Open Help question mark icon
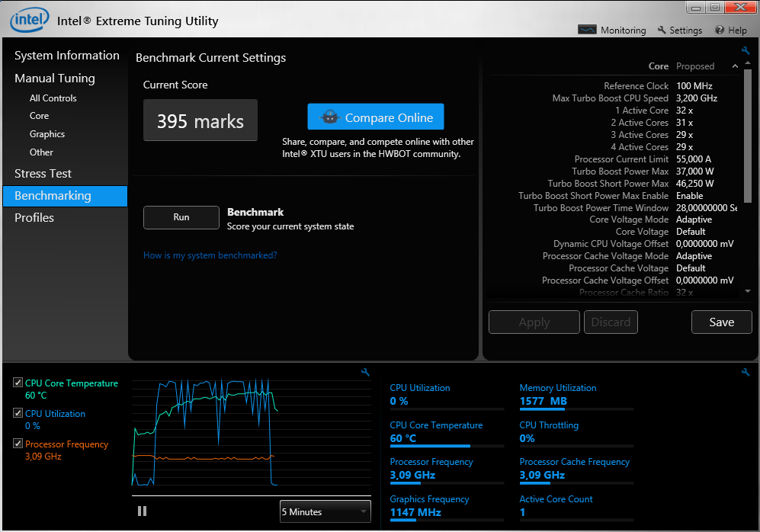The image size is (760, 532). pos(720,30)
